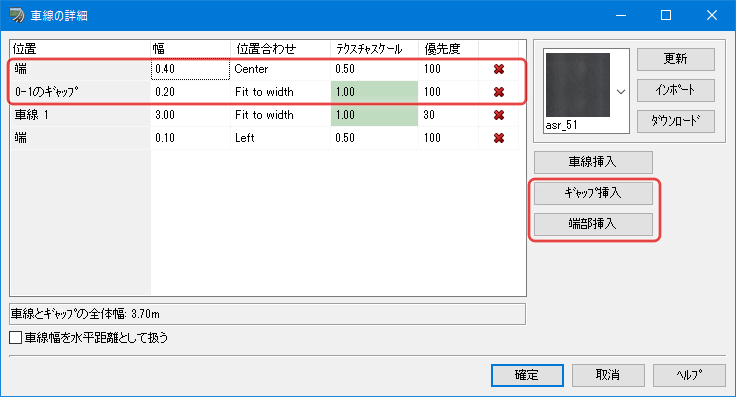Delete the first 端 row with its red X

tap(499, 69)
